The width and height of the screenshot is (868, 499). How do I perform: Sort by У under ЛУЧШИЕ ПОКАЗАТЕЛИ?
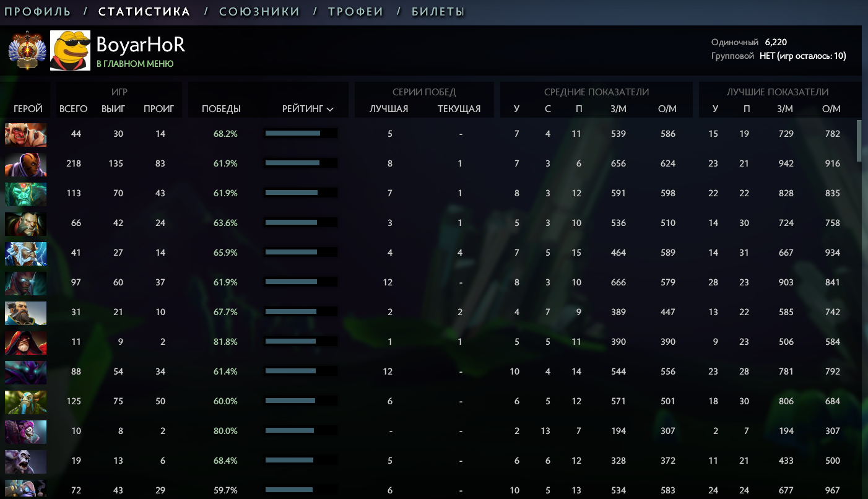[x=715, y=109]
